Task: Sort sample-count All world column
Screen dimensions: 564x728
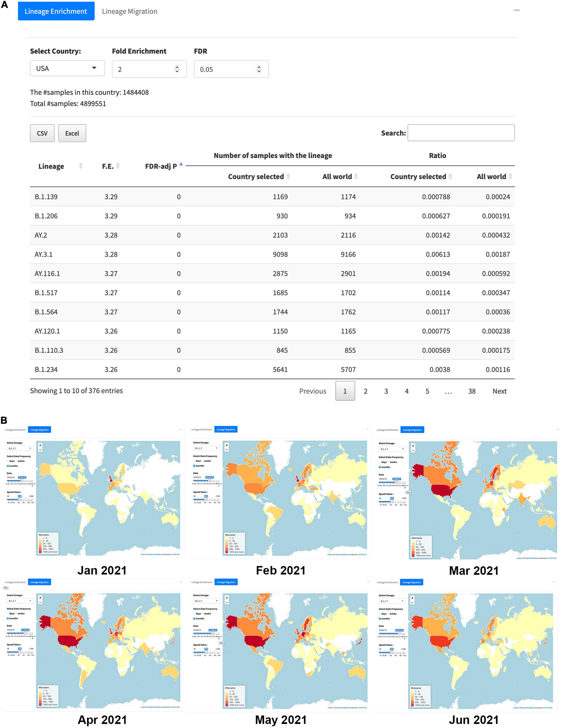Action: coord(356,176)
